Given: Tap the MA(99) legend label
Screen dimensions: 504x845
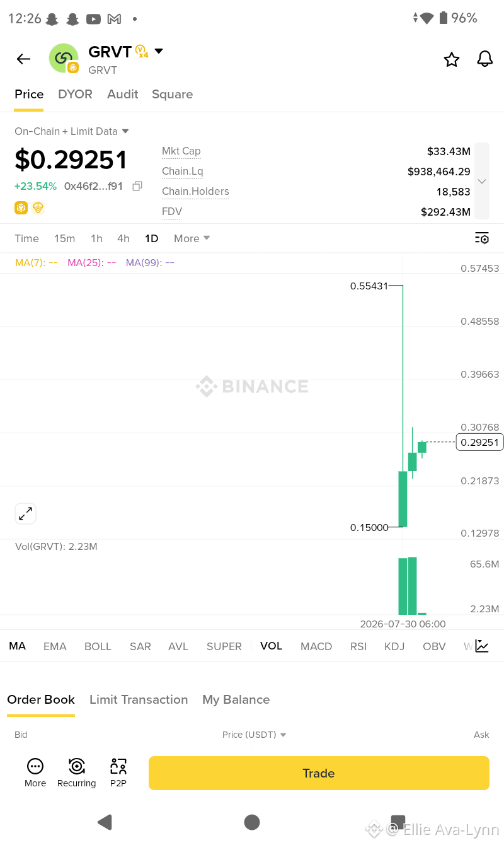Looking at the screenshot, I should 150,262.
